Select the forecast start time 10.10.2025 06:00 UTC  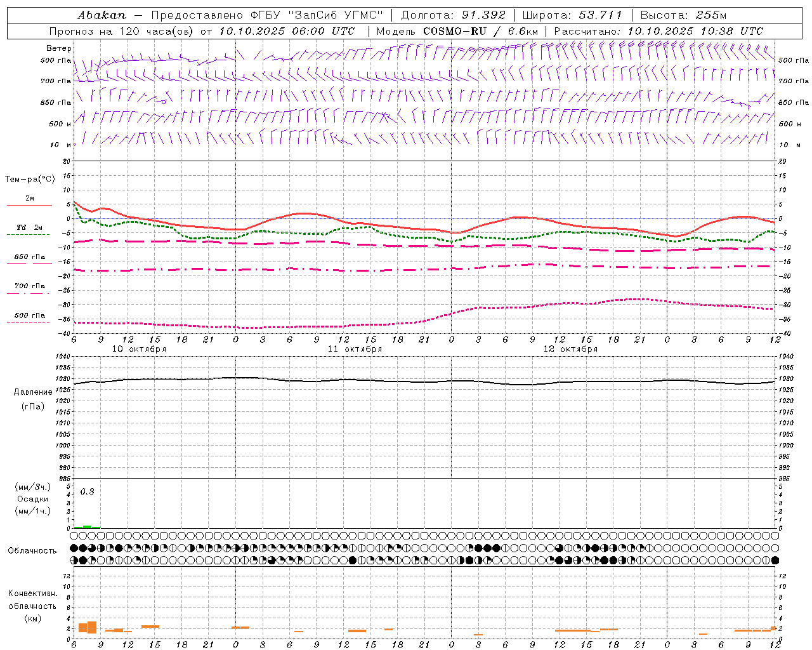pyautogui.click(x=287, y=31)
